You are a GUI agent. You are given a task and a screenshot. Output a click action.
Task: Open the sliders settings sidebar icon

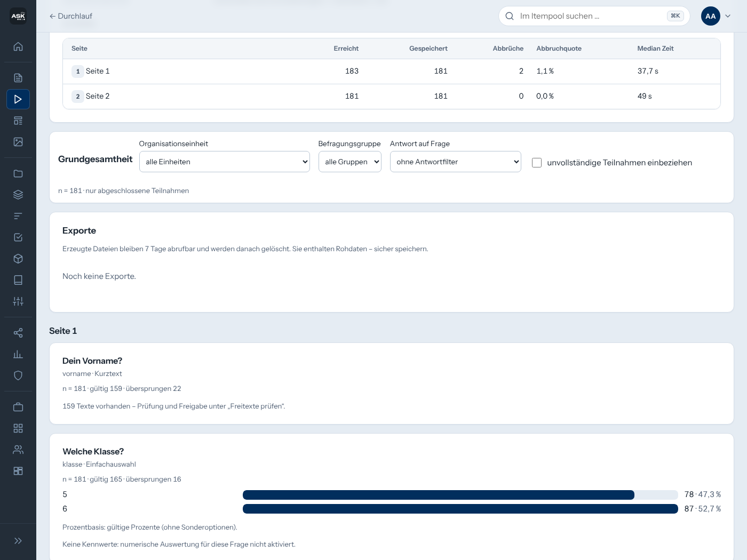tap(18, 301)
